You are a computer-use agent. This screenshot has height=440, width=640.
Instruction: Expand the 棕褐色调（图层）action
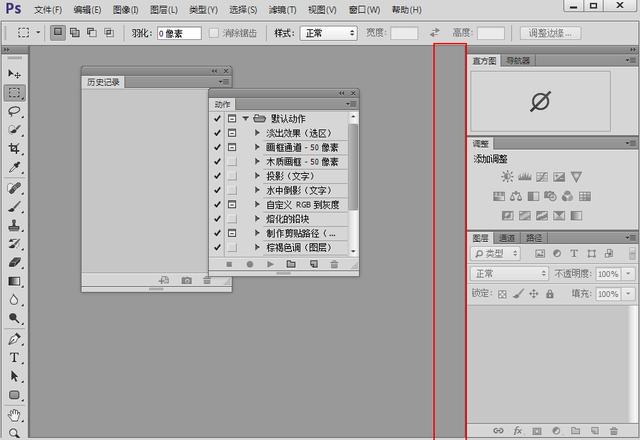click(x=257, y=247)
